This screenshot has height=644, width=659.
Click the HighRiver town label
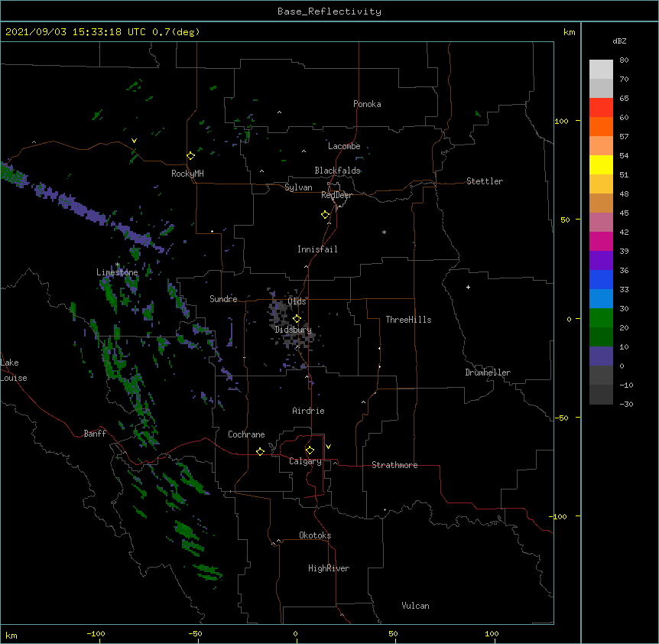click(x=329, y=568)
